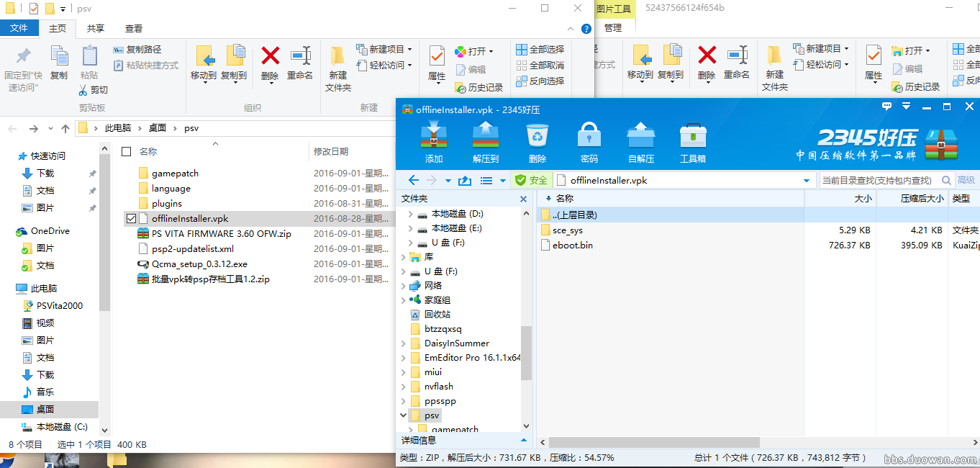This screenshot has width=980, height=468.
Task: Close the 文件夹 folder pane in 2345好压
Action: (x=523, y=199)
